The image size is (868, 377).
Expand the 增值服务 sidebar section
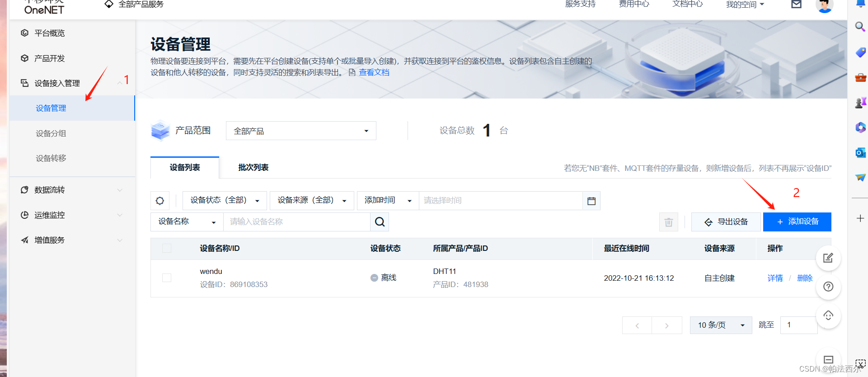[x=72, y=240]
